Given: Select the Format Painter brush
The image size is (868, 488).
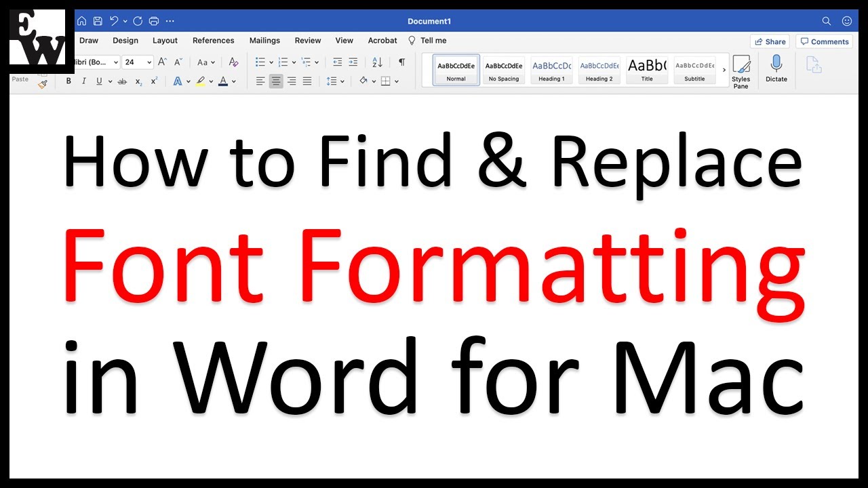Looking at the screenshot, I should point(43,84).
